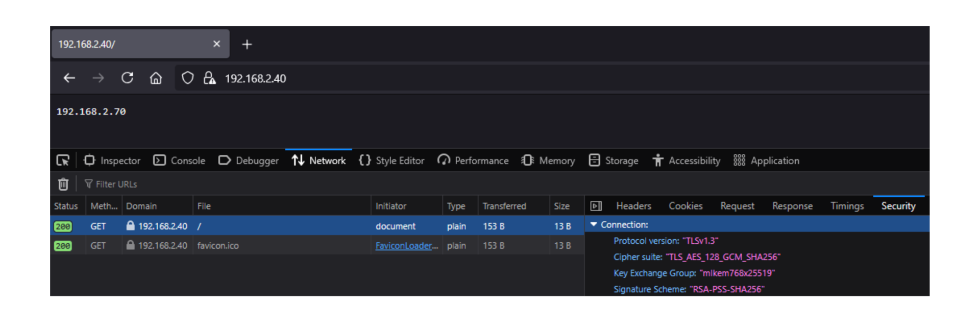The image size is (980, 322).
Task: Sort requests by Transferred column
Action: coord(504,206)
